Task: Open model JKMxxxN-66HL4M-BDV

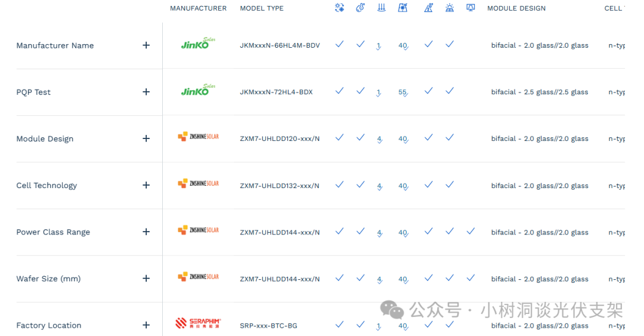Action: point(280,45)
